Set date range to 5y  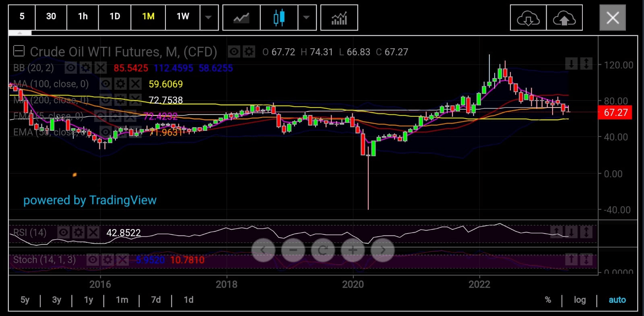(x=25, y=300)
